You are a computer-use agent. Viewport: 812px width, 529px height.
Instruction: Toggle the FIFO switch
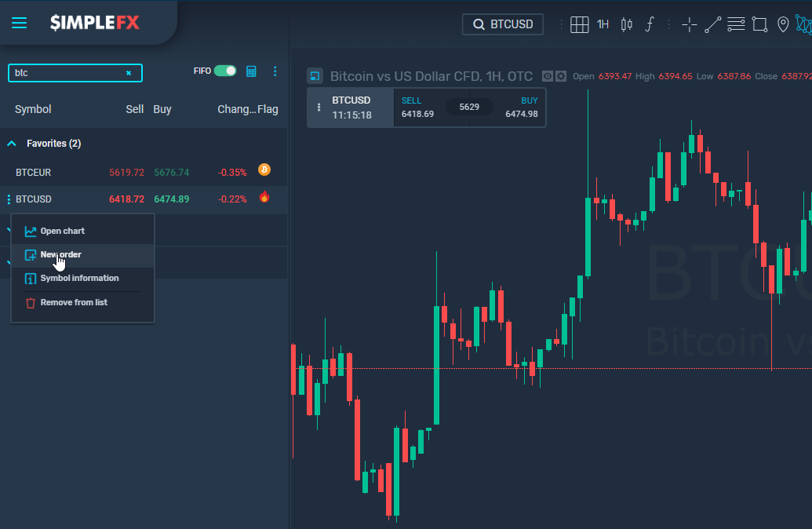(x=225, y=71)
